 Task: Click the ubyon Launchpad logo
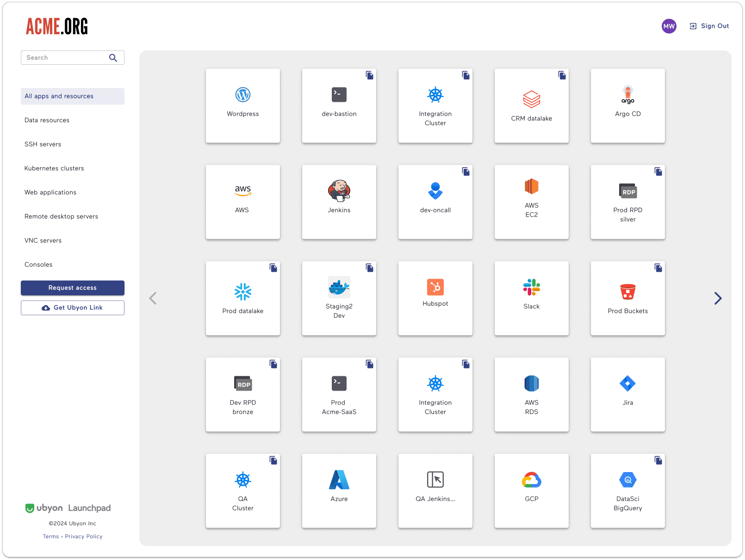[x=68, y=508]
